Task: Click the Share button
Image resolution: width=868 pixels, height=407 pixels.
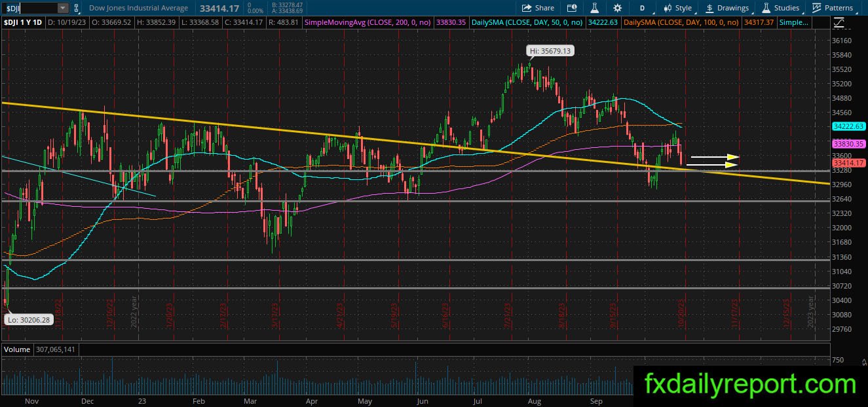Action: pos(538,8)
